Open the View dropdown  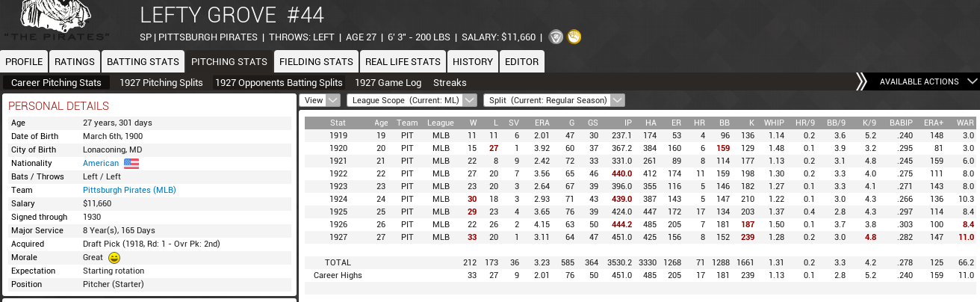pos(320,100)
